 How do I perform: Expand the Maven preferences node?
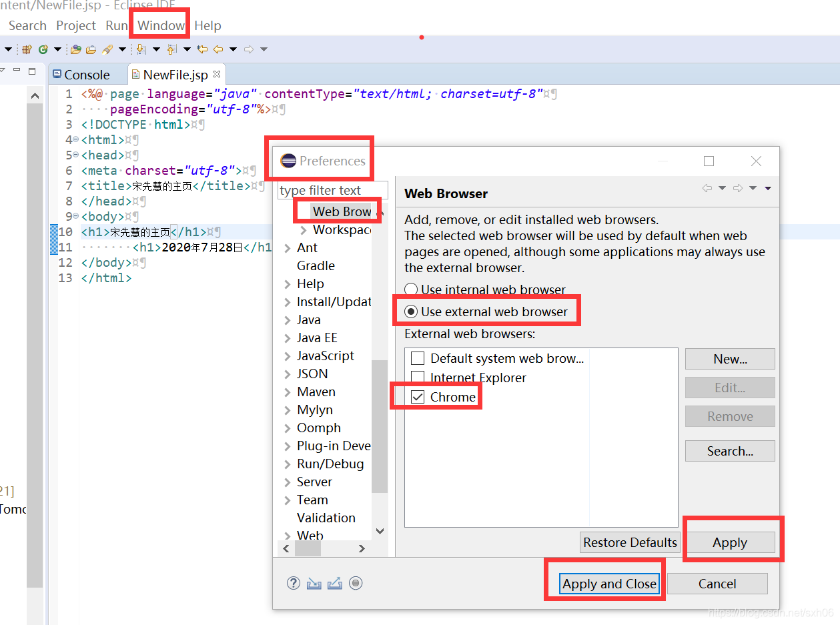click(x=288, y=392)
